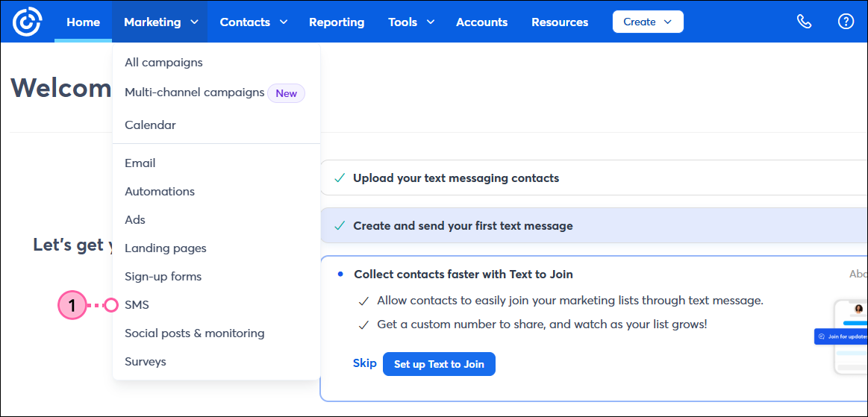The width and height of the screenshot is (868, 417).
Task: Select Surveys from the Marketing menu
Action: (x=145, y=362)
